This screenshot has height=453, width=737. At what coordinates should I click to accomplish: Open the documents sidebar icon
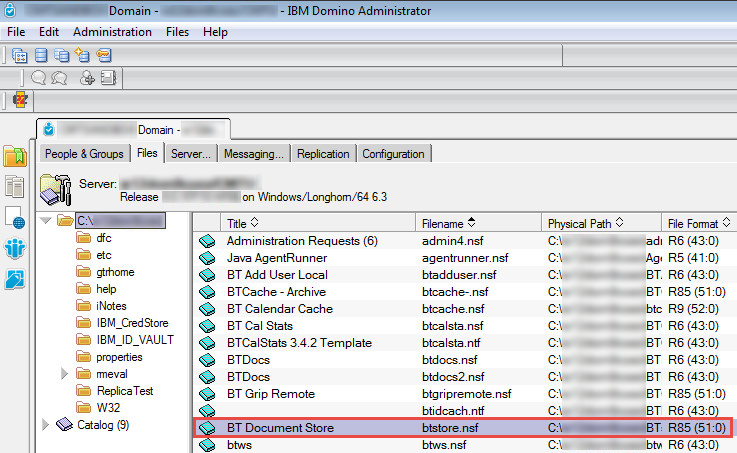pyautogui.click(x=15, y=186)
